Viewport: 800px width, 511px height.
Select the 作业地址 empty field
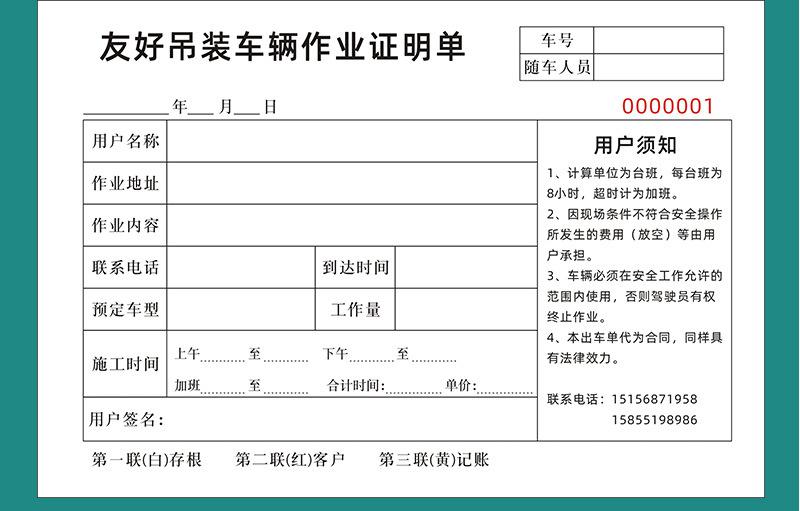[351, 184]
